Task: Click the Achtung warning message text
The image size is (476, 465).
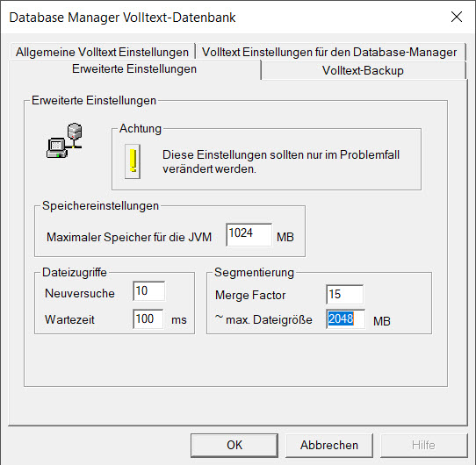Action: (281, 161)
